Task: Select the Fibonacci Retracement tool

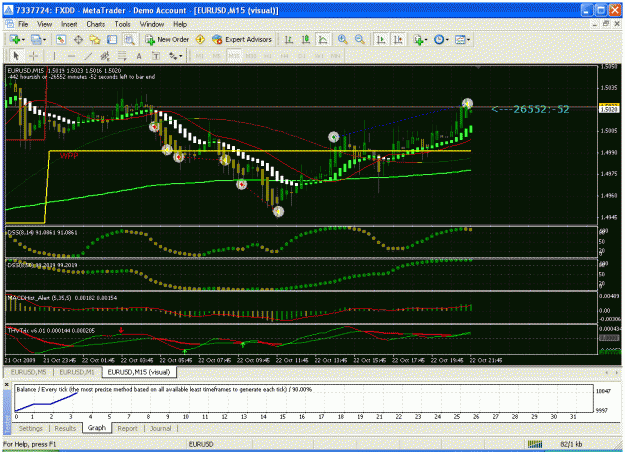Action: pos(122,56)
